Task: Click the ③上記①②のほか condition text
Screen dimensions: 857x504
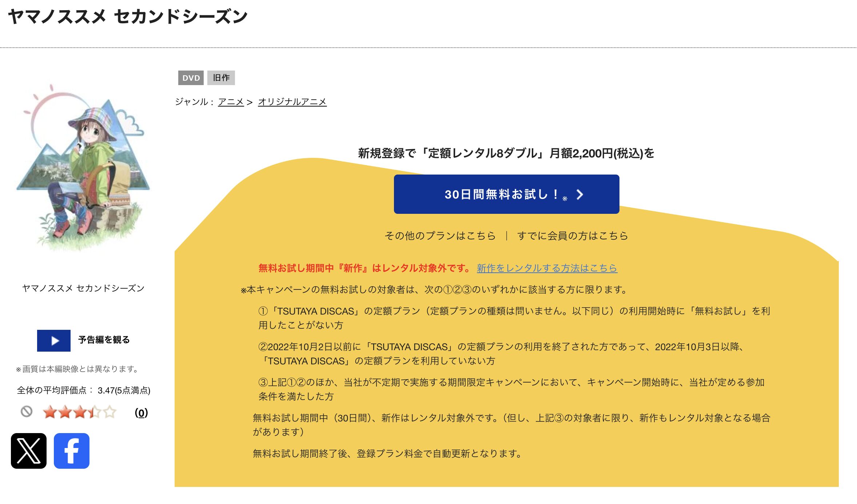Action: coord(511,389)
